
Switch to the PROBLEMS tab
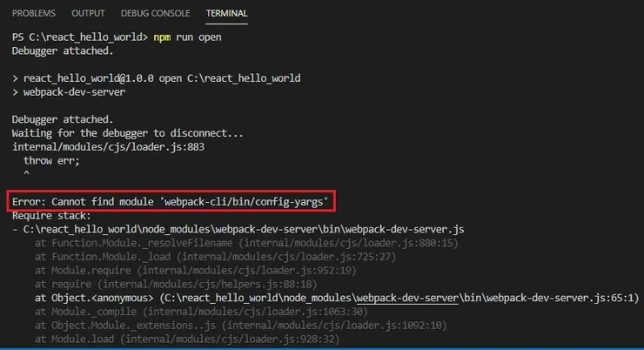coord(34,13)
